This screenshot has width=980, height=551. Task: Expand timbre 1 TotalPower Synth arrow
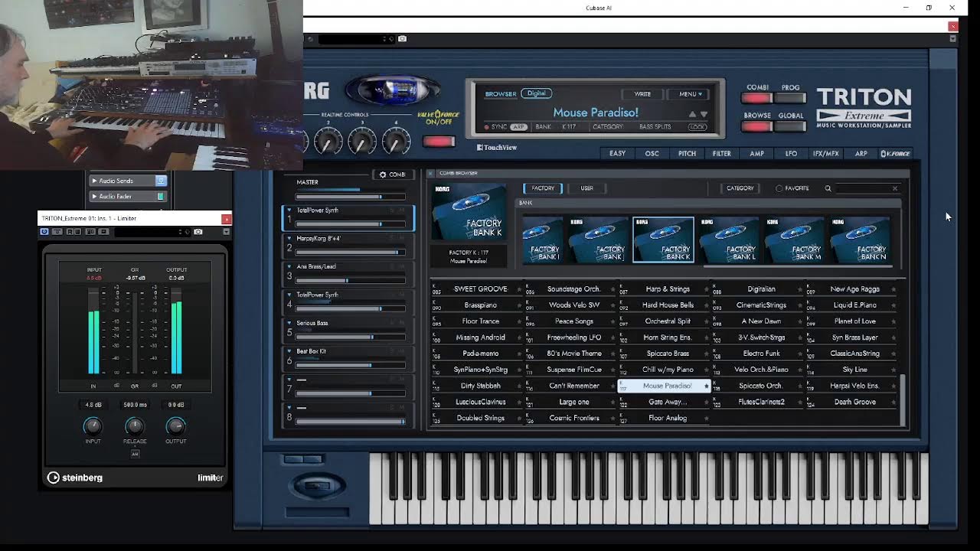point(289,210)
